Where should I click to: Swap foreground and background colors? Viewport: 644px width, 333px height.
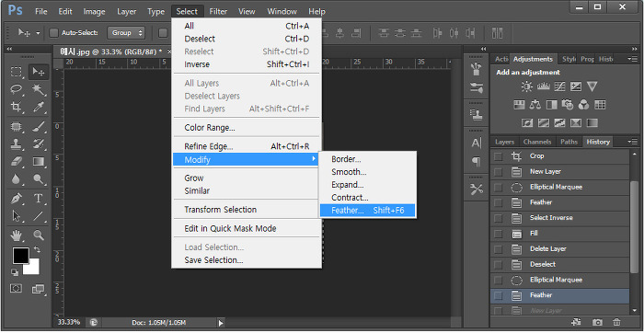37,249
